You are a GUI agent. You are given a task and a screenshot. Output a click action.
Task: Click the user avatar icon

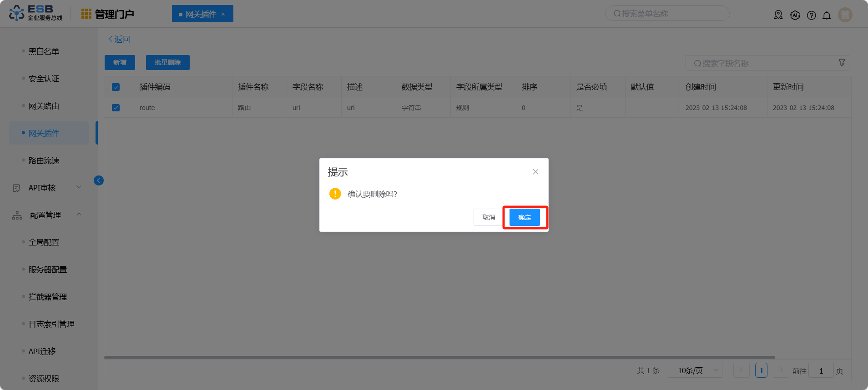tap(845, 15)
